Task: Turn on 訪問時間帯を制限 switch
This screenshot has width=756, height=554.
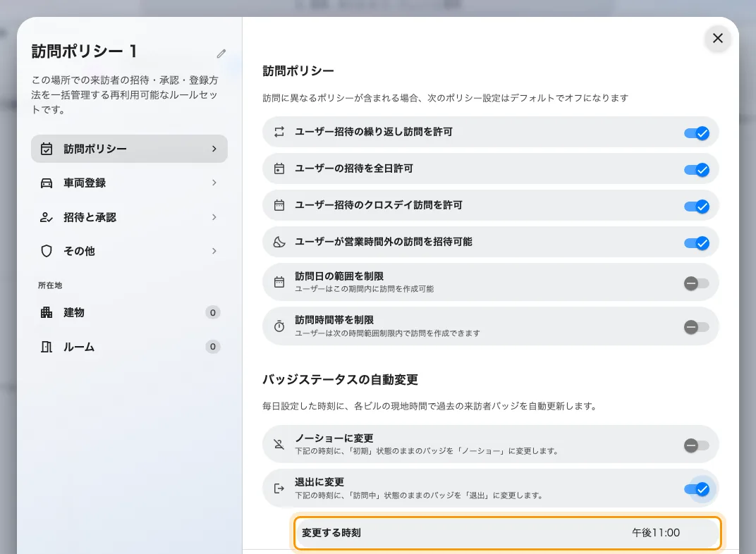Action: pyautogui.click(x=697, y=327)
